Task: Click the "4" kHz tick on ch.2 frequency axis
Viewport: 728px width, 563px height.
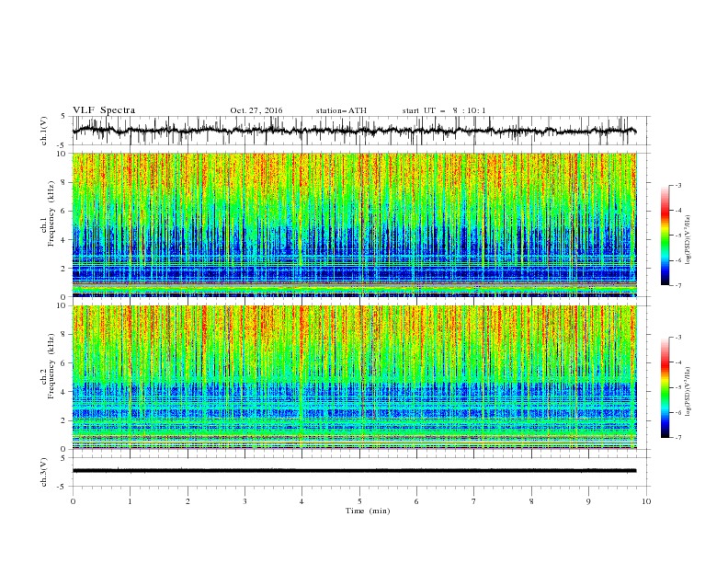Action: pyautogui.click(x=64, y=392)
